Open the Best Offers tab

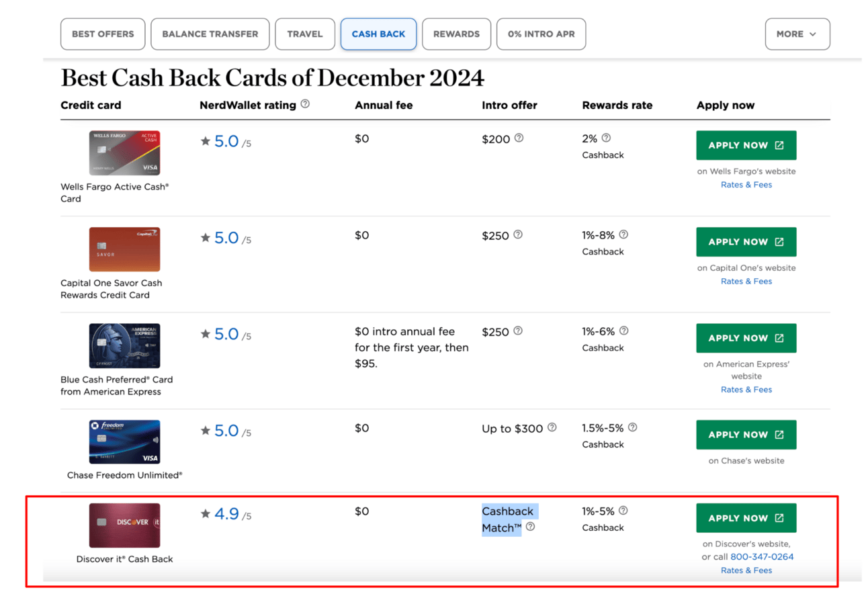[103, 34]
